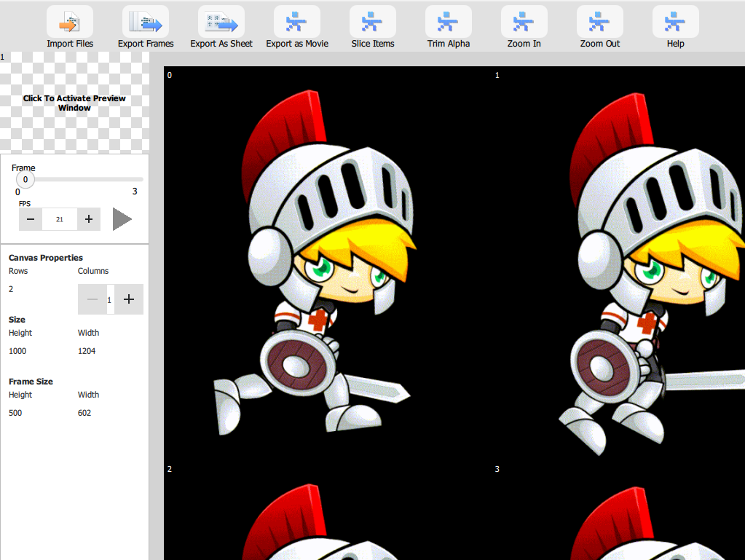The width and height of the screenshot is (745, 560).
Task: Increase FPS with the plus button
Action: (89, 219)
